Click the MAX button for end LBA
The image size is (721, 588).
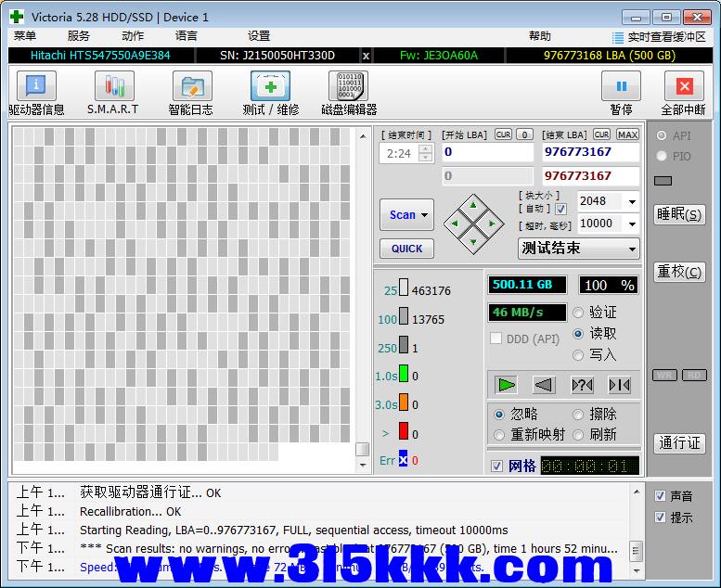pos(627,134)
